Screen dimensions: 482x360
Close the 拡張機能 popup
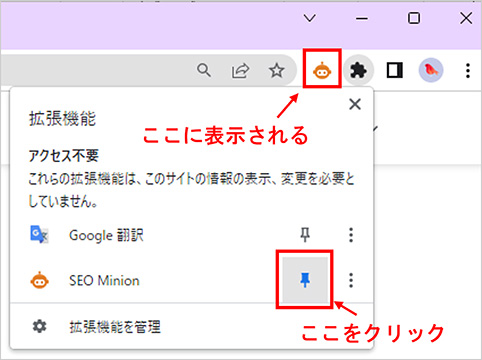click(x=355, y=104)
